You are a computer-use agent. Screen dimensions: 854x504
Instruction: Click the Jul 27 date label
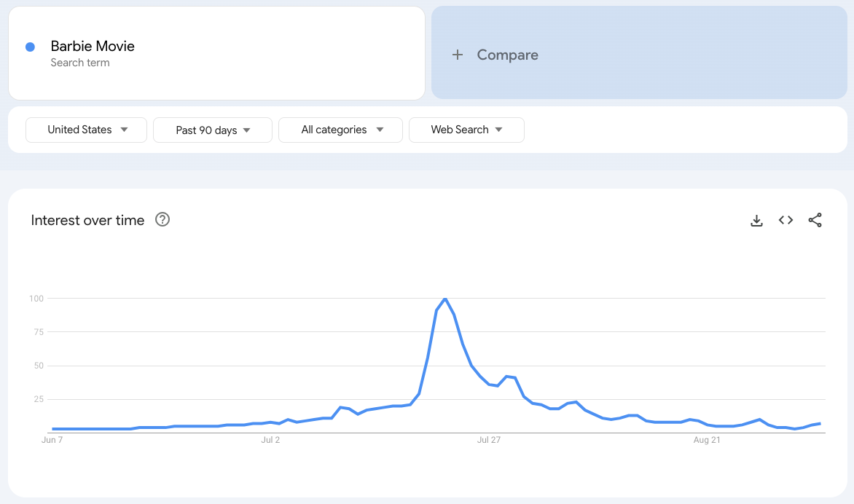(488, 440)
